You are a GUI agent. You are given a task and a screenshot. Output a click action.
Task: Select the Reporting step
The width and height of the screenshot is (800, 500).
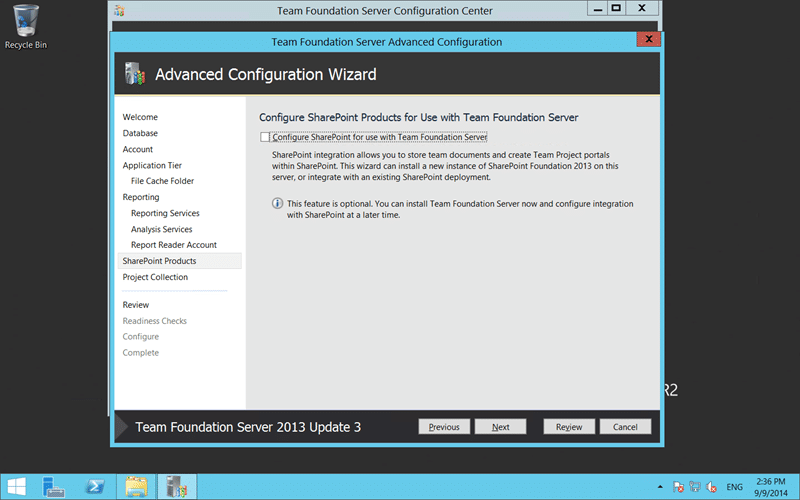click(x=141, y=197)
